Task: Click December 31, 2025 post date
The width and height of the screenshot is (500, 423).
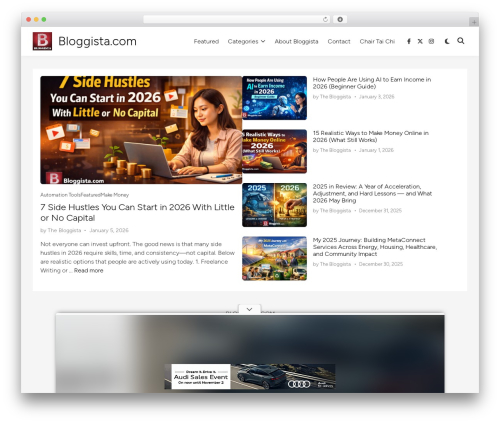Action: point(380,211)
